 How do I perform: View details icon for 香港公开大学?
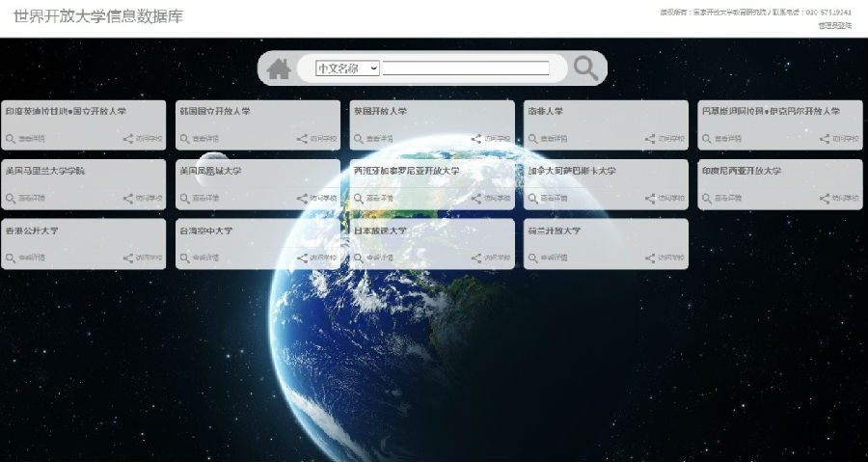click(x=11, y=258)
